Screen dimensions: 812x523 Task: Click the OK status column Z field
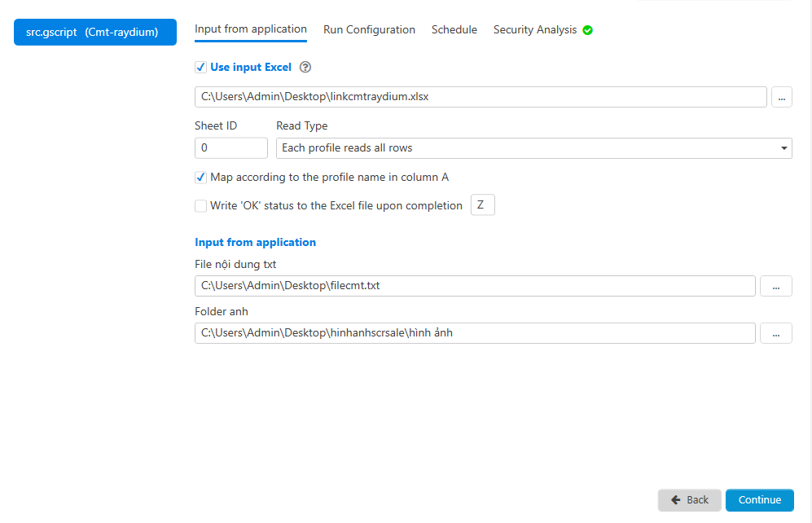click(483, 205)
